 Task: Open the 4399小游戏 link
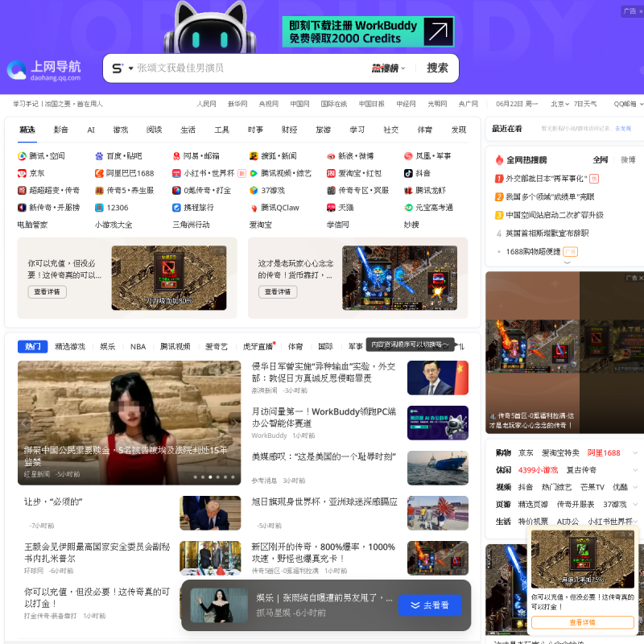[x=538, y=470]
